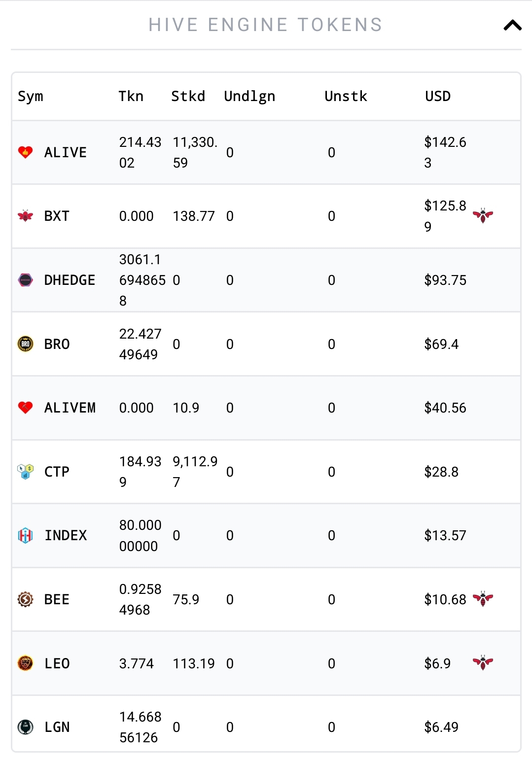Click the LGN token icon
The image size is (532, 760).
point(25,727)
